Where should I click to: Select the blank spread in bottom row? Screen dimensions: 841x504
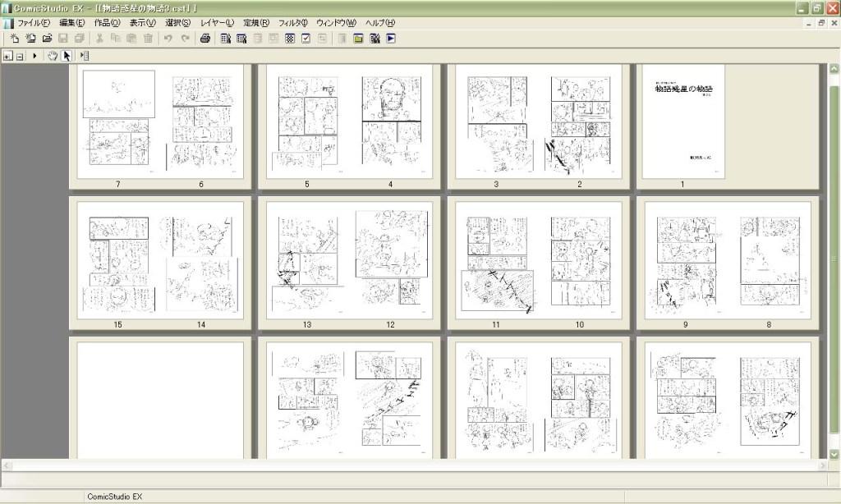(160, 401)
